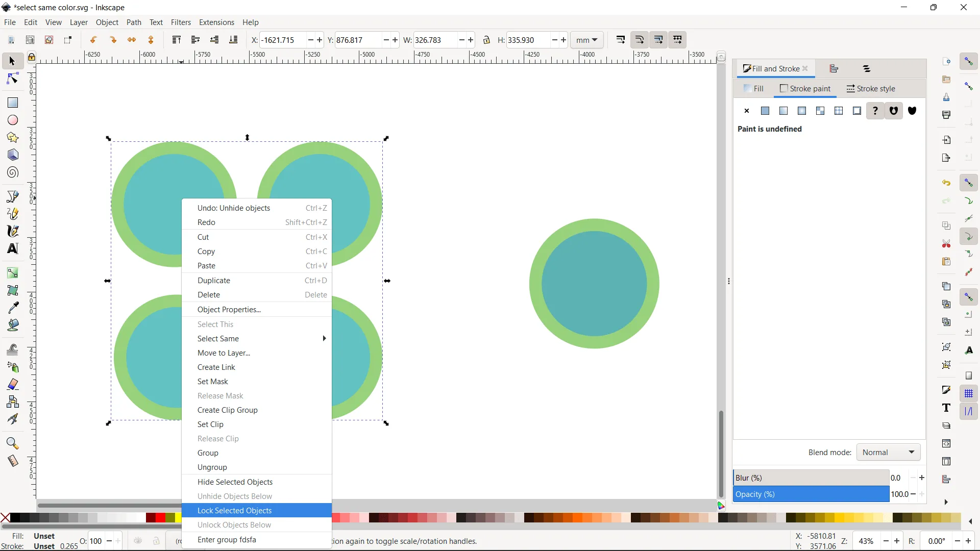Choose flat color for stroke paint
980x551 pixels.
(x=766, y=111)
